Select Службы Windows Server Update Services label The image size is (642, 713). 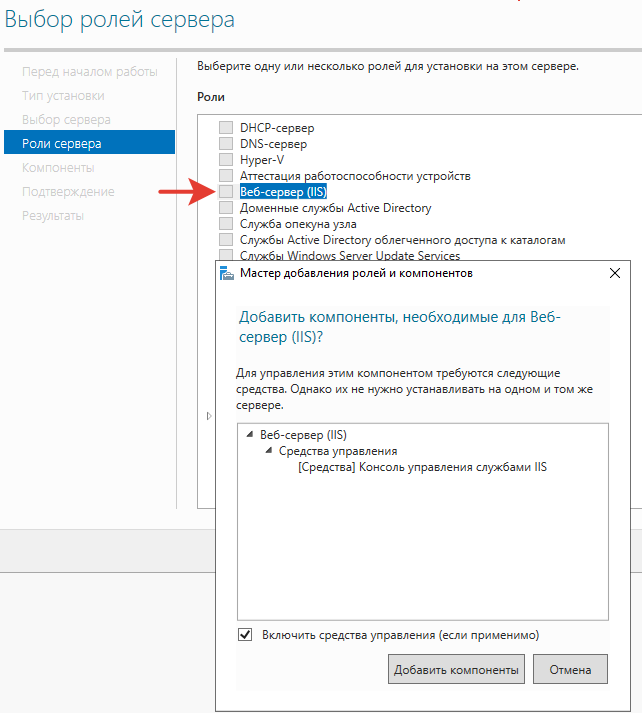350,255
